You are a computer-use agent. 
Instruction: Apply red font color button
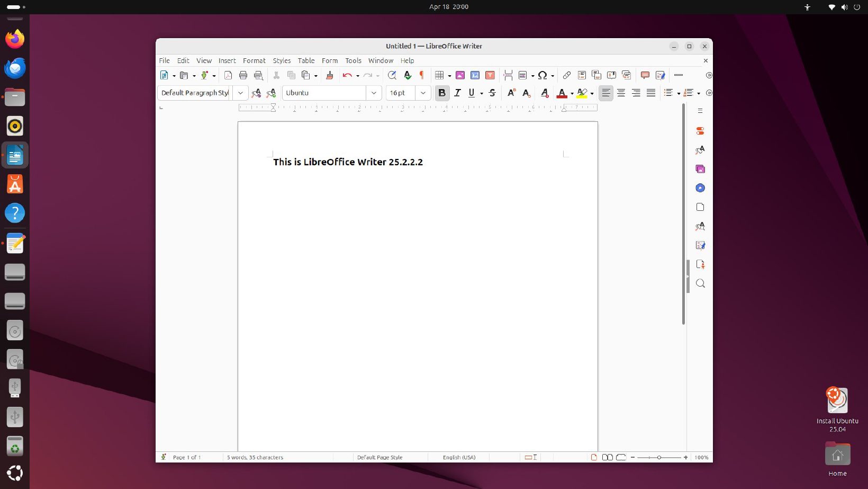[x=562, y=93]
